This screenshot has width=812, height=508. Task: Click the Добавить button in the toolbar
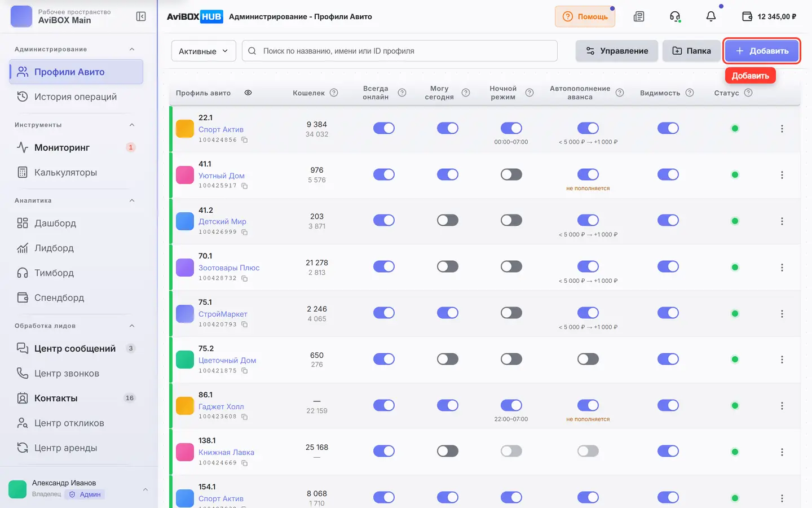(x=762, y=51)
